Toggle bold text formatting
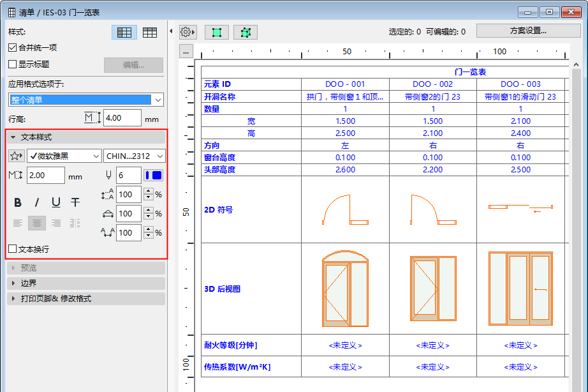The image size is (588, 392). click(x=18, y=203)
